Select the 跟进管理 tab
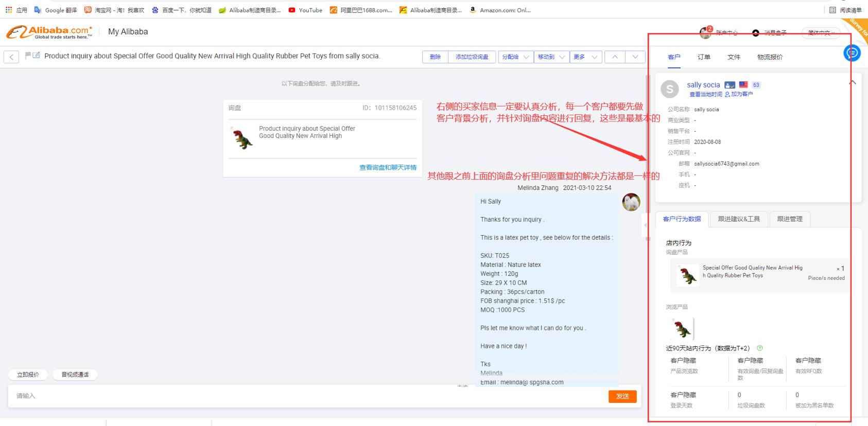 pos(790,219)
